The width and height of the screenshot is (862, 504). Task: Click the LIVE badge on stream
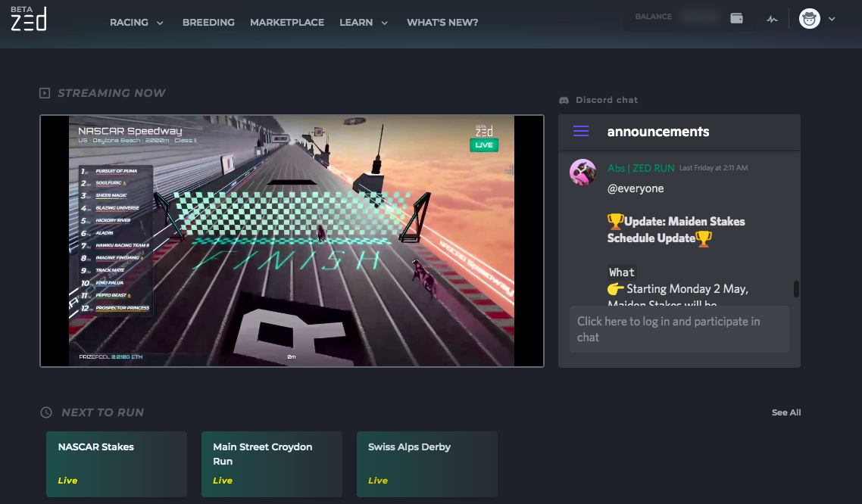484,145
